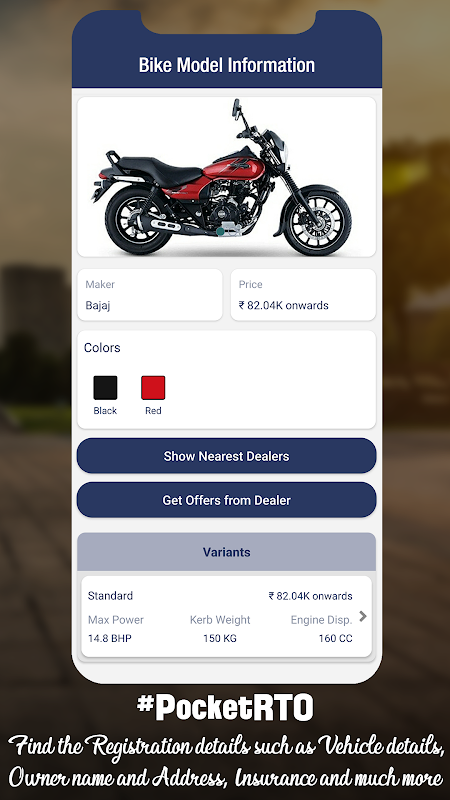Open the Standard variant chevron arrow
Screen dimensions: 450x800
[363, 616]
